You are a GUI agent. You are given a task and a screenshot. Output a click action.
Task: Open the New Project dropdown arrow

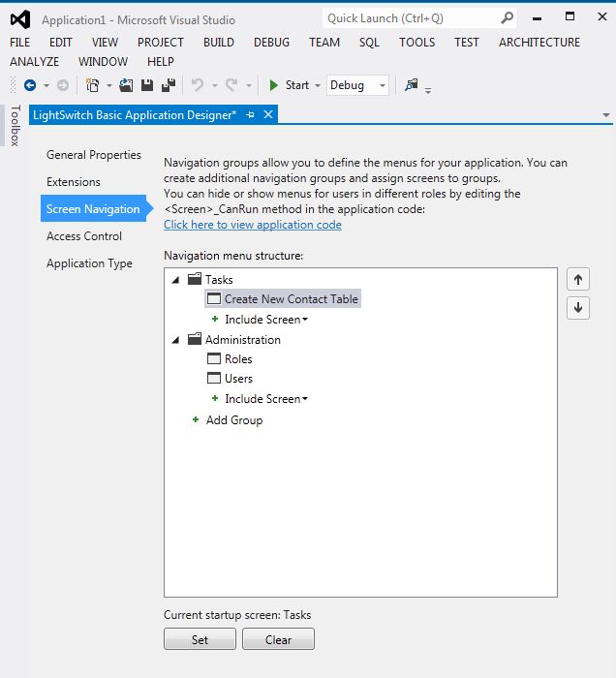[108, 85]
